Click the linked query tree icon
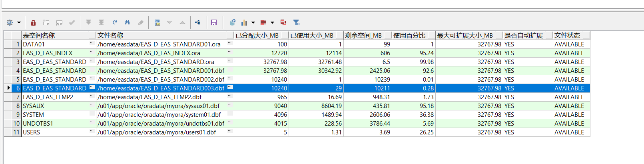Viewport: 644px width, 164px height. click(x=198, y=23)
